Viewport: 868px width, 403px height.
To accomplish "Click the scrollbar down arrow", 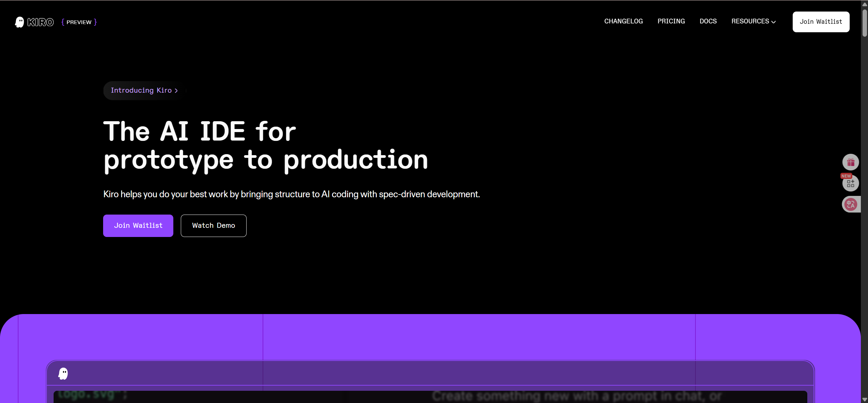I will (x=864, y=399).
